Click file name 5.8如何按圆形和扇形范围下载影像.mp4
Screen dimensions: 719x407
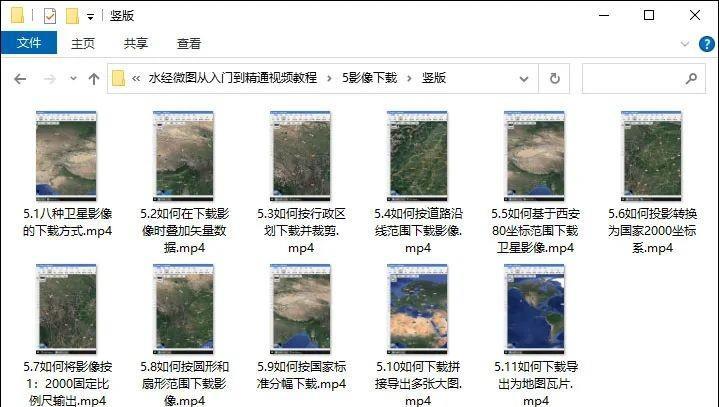point(184,383)
